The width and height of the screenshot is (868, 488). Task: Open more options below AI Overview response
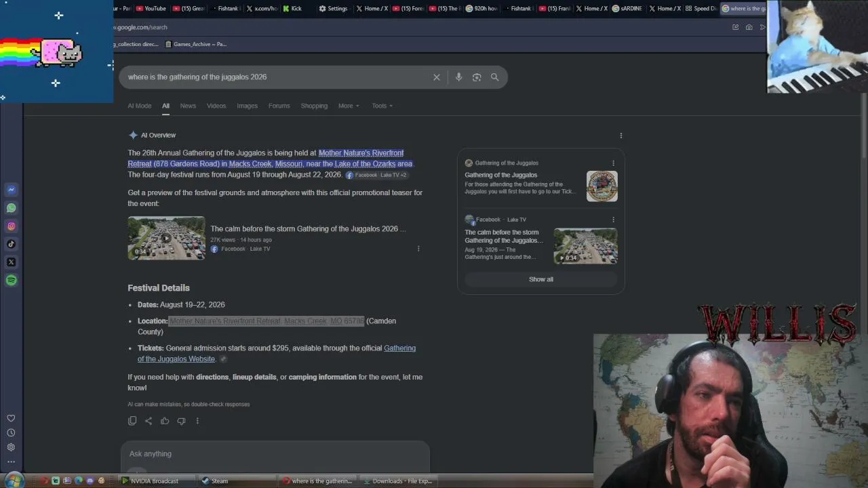(x=197, y=421)
